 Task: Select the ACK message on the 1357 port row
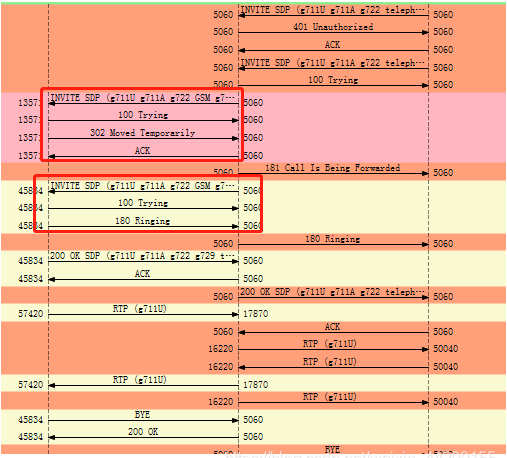point(143,151)
